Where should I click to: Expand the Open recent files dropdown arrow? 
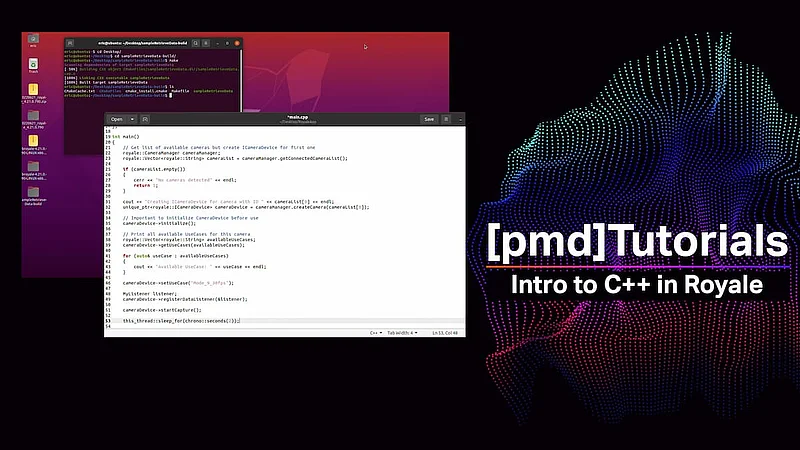[x=132, y=119]
